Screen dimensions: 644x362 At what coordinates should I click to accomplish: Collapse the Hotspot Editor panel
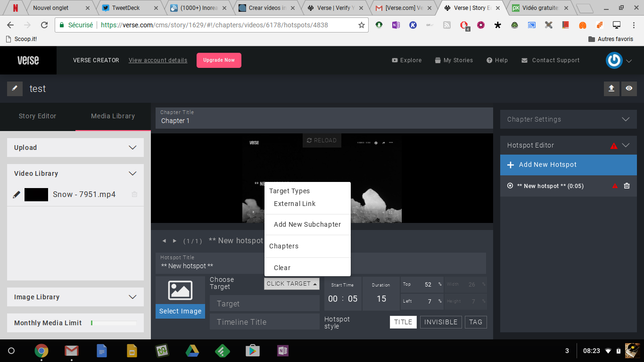point(626,145)
